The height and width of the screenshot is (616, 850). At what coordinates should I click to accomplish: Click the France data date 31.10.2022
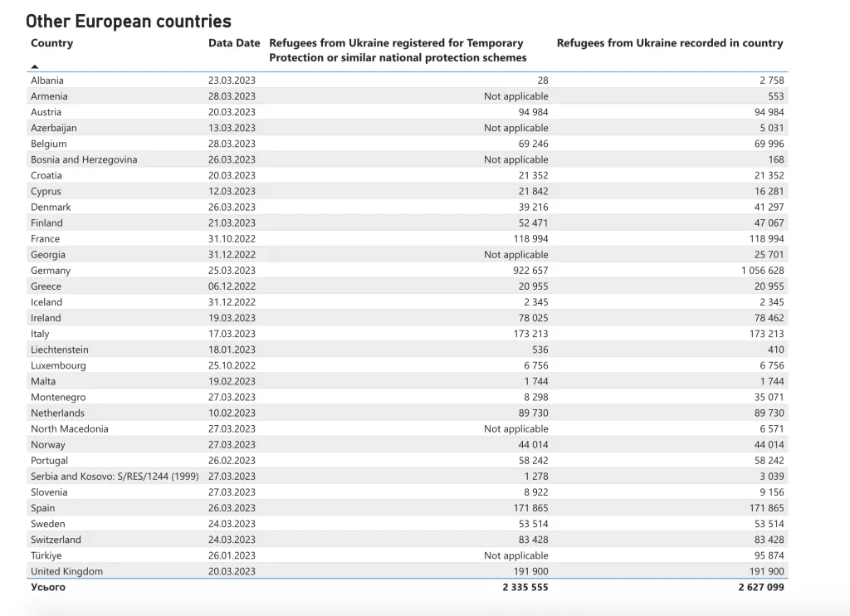coord(232,239)
